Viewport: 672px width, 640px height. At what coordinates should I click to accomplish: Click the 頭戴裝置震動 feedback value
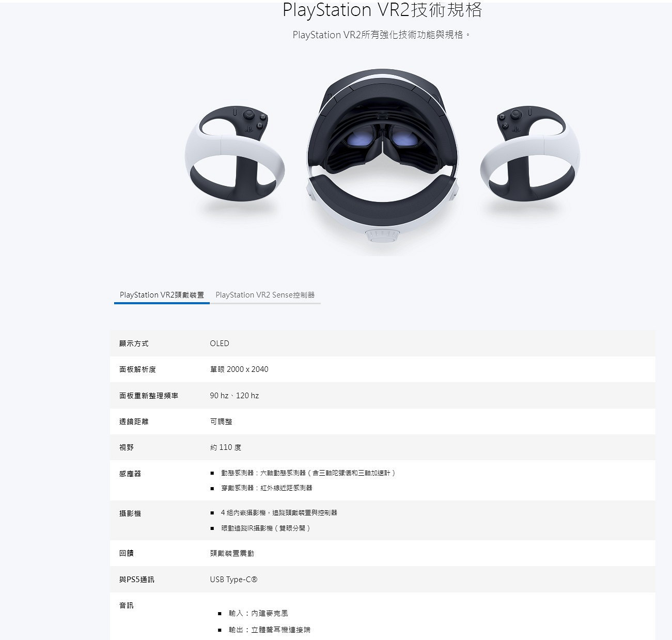tap(232, 553)
